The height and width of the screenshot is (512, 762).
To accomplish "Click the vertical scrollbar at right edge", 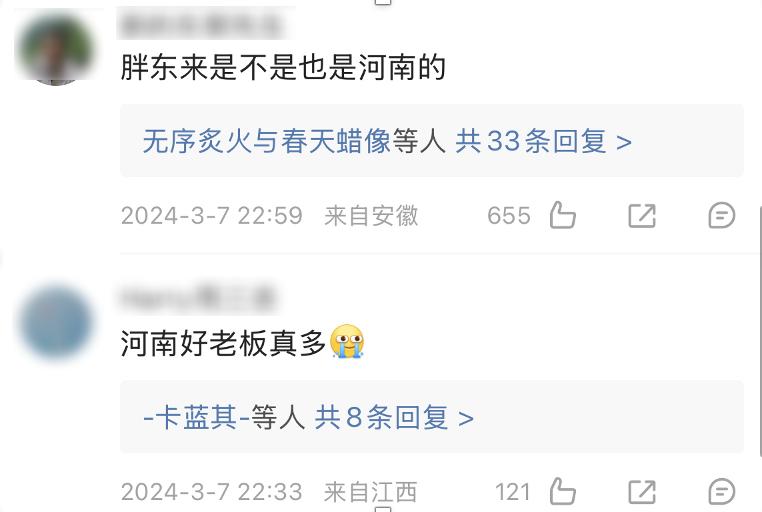I will (760, 332).
